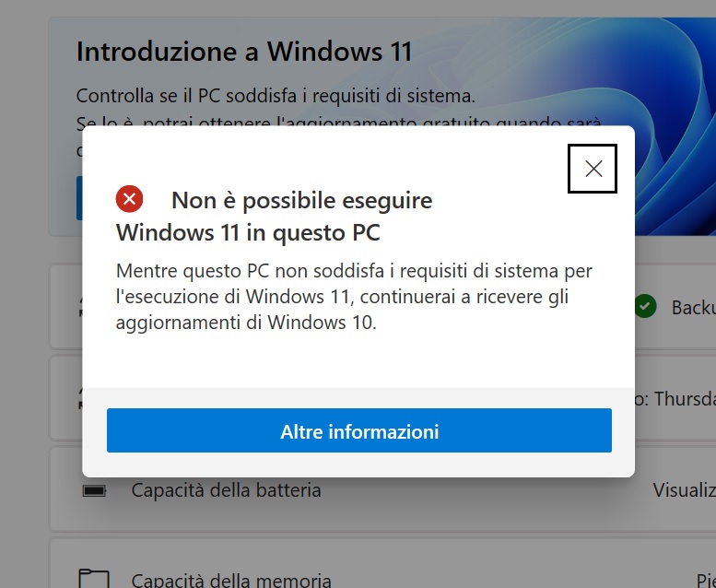The image size is (716, 588).
Task: Select the battery icon beside Capacità della batteria
Action: click(x=94, y=490)
